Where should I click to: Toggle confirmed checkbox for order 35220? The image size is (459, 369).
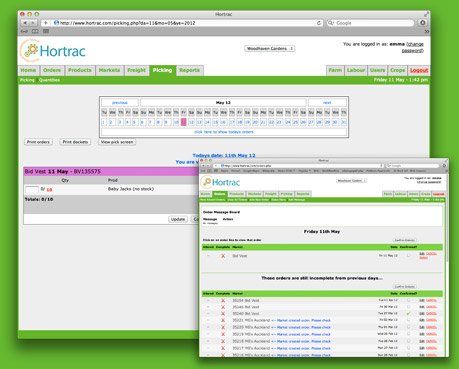tap(408, 327)
